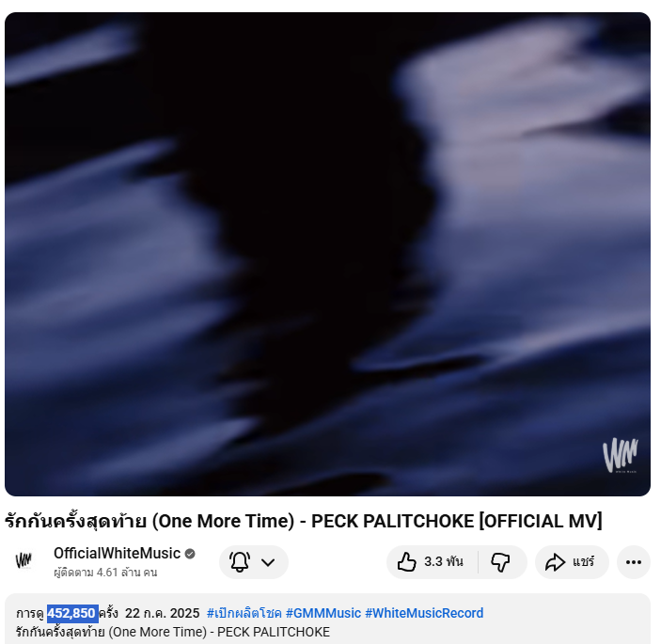Click the notification bell icon
661x644 pixels.
pyautogui.click(x=240, y=562)
